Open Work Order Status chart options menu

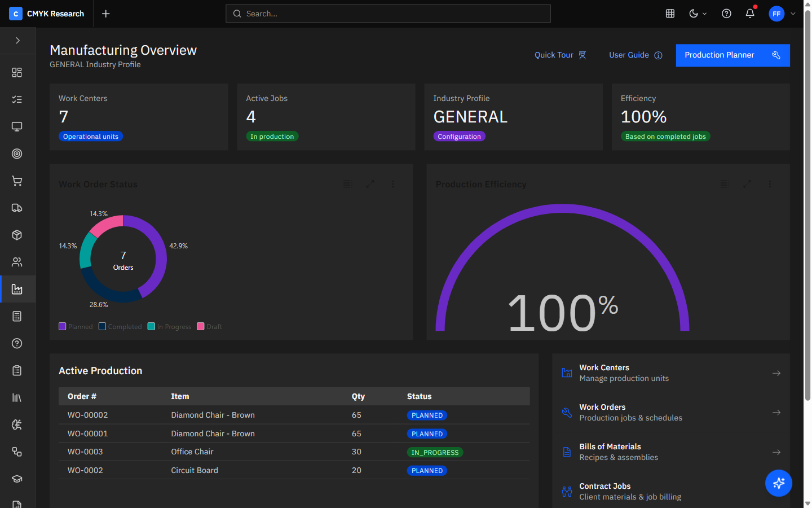(393, 184)
